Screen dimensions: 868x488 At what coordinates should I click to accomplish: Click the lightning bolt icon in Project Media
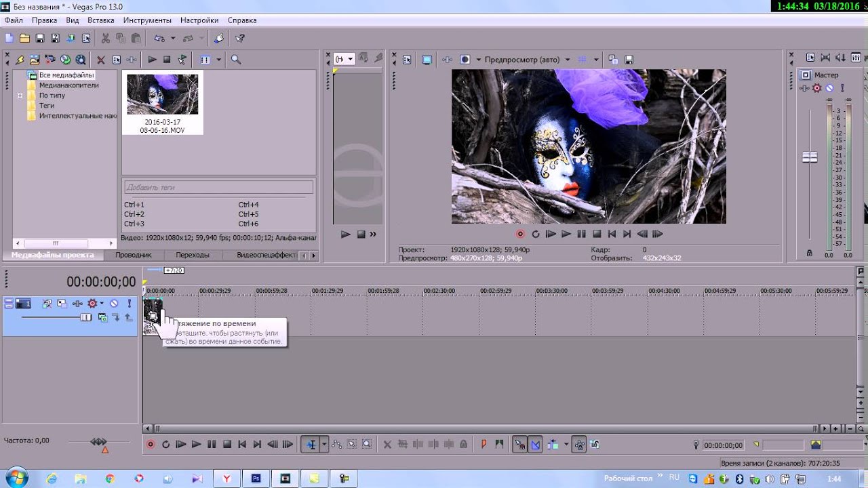[x=20, y=60]
